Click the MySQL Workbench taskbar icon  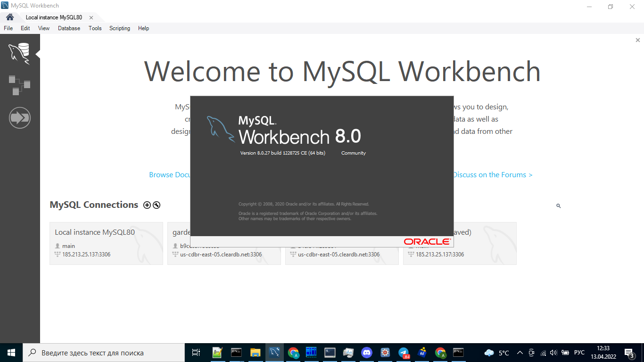click(274, 353)
